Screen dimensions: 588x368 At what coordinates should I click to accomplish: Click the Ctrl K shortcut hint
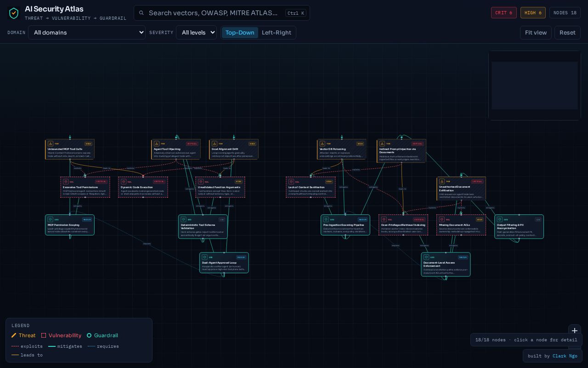[295, 13]
